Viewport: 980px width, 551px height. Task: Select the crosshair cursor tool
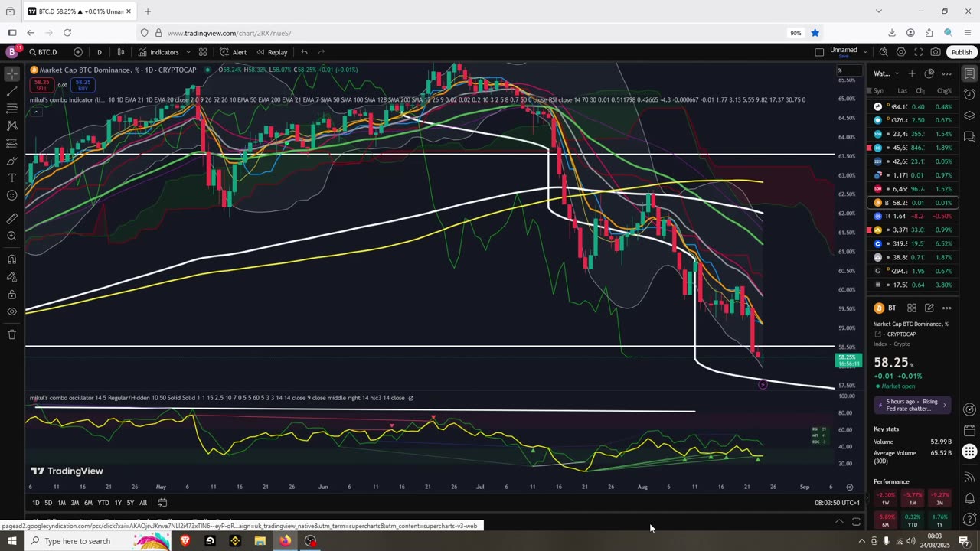tap(12, 74)
